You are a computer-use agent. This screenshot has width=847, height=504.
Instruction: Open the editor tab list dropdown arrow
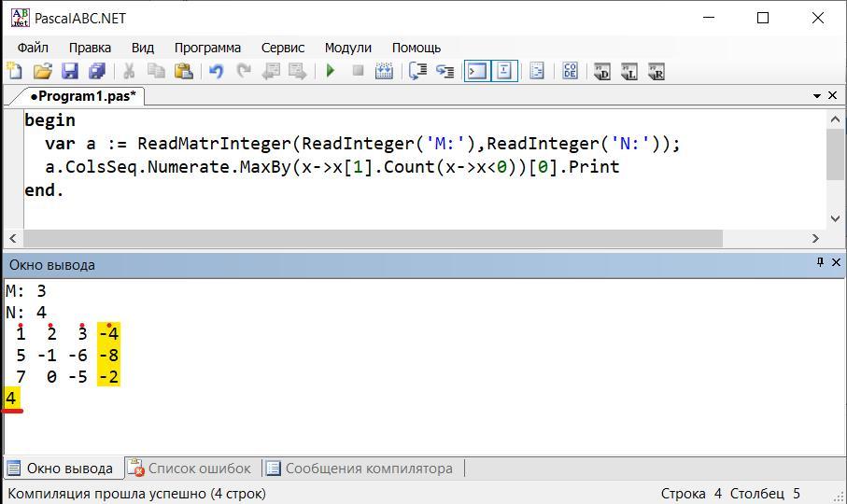tap(817, 95)
